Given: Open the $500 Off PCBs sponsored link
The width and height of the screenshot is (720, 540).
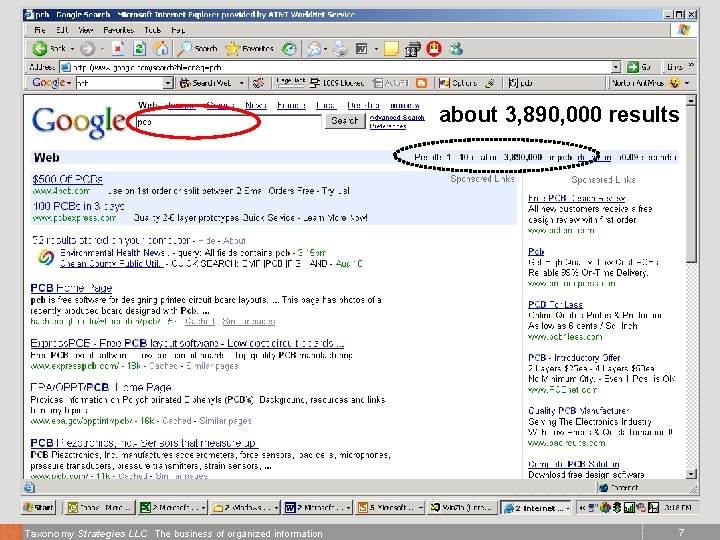Looking at the screenshot, I should click(x=68, y=179).
